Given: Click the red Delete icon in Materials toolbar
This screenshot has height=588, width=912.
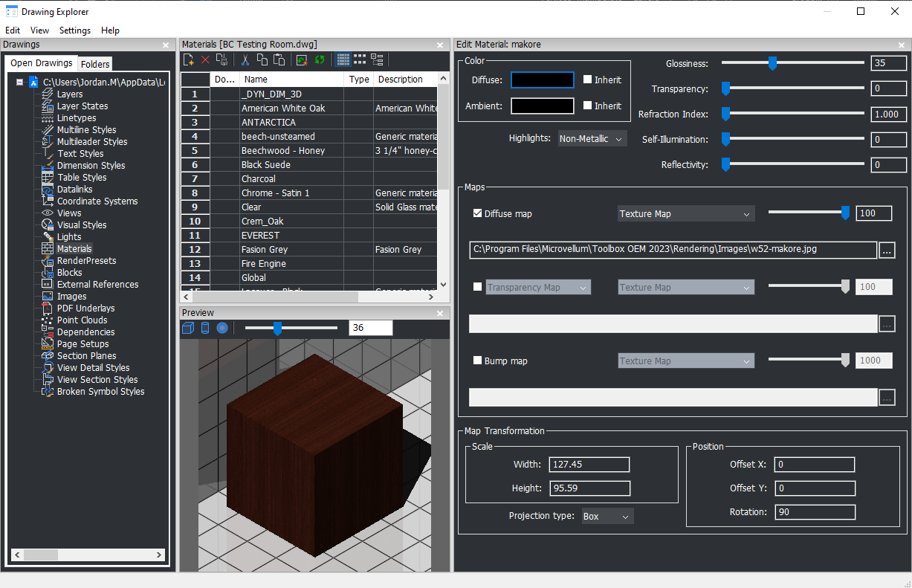Looking at the screenshot, I should [x=205, y=60].
